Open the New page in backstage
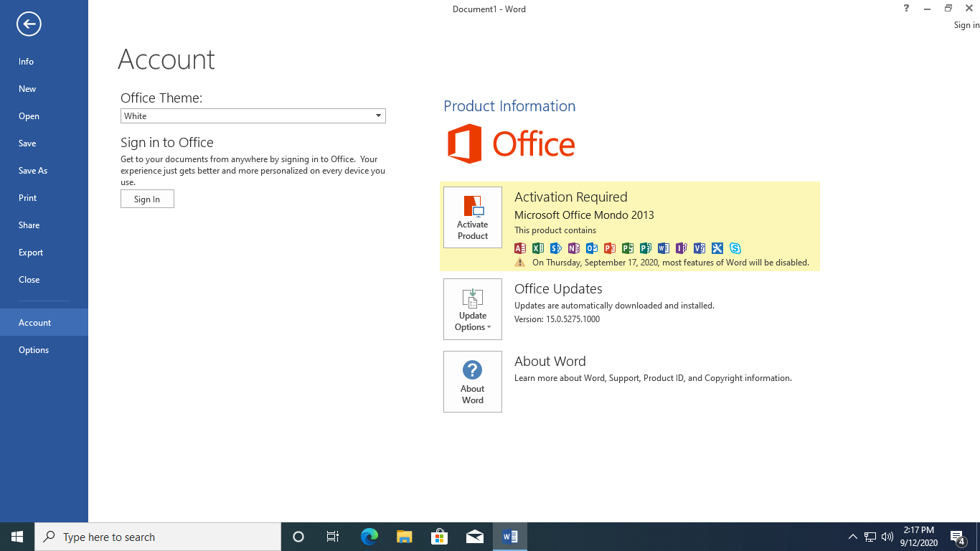980x551 pixels. tap(44, 89)
